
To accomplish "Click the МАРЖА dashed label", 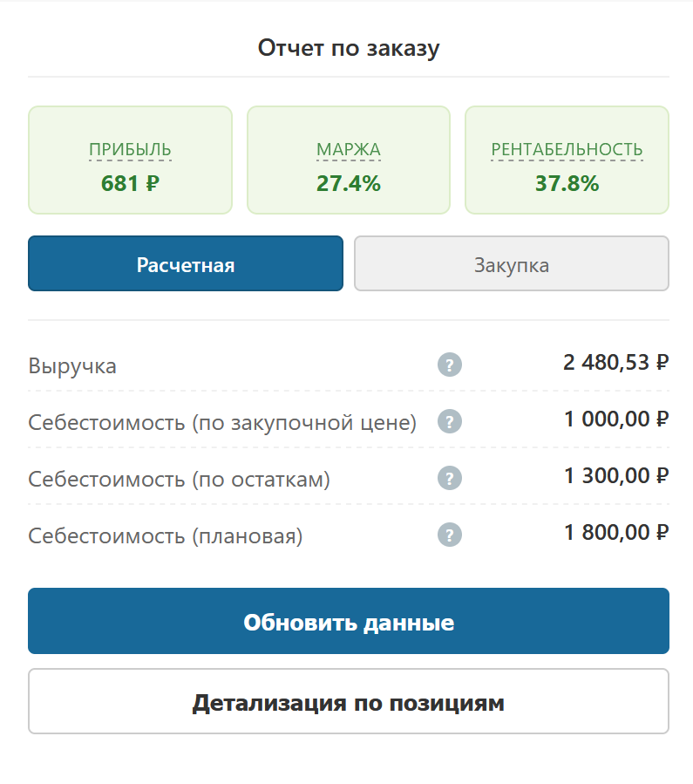I will pyautogui.click(x=348, y=149).
